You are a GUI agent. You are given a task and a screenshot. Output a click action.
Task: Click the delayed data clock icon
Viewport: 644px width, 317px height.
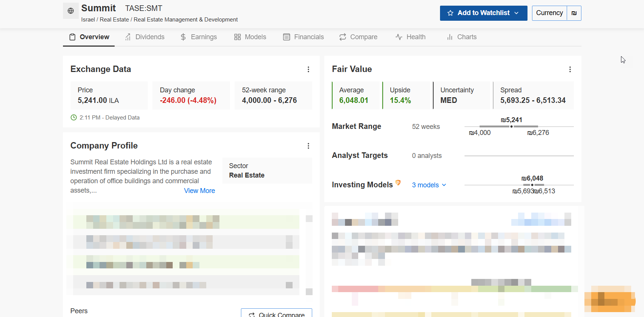point(74,118)
